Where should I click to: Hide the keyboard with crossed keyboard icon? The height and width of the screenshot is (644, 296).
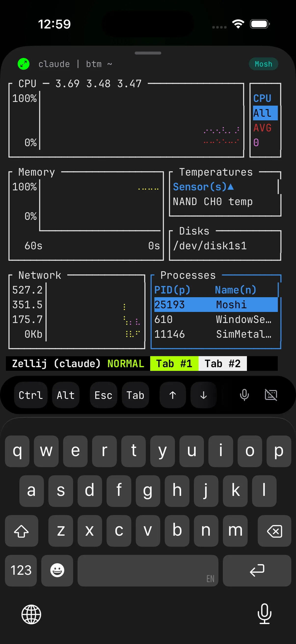(271, 395)
